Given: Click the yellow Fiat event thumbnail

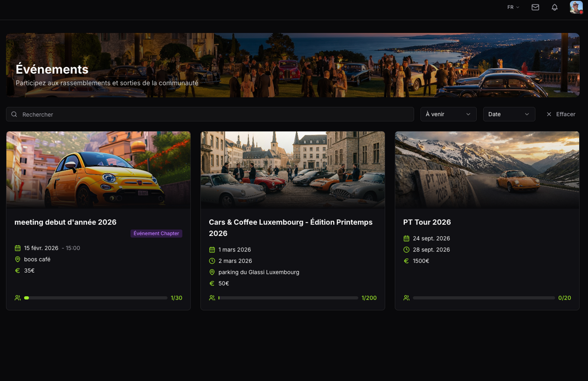Looking at the screenshot, I should (98, 170).
